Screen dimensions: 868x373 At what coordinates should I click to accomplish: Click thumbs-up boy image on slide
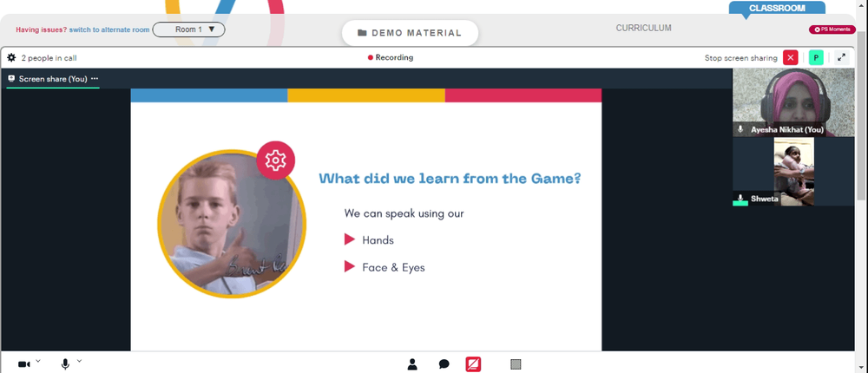[232, 224]
